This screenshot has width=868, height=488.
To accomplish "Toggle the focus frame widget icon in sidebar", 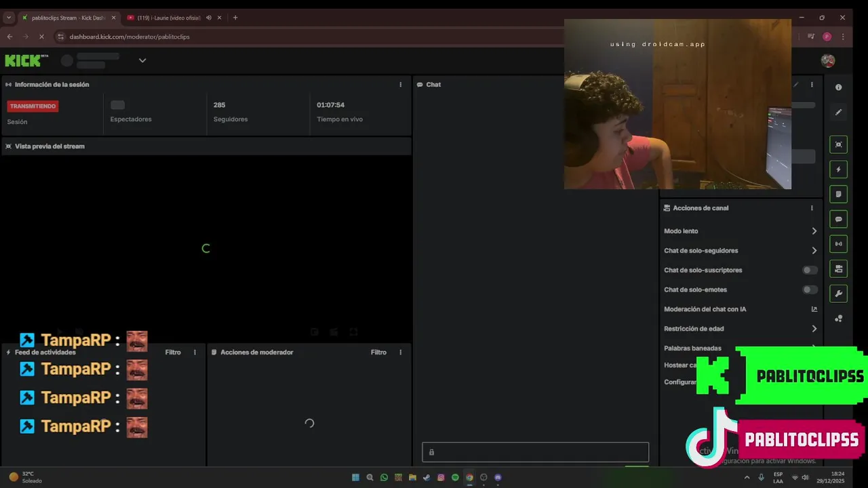I will pyautogui.click(x=839, y=144).
